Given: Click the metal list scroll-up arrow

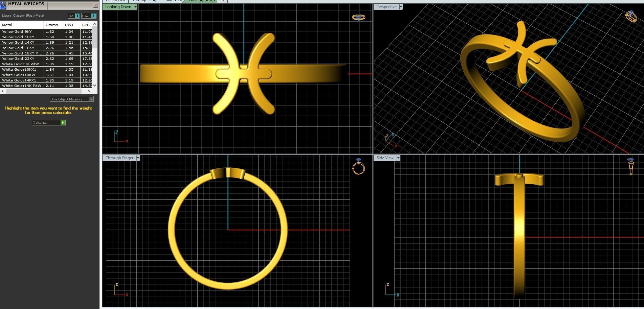Looking at the screenshot, I should click(x=95, y=24).
